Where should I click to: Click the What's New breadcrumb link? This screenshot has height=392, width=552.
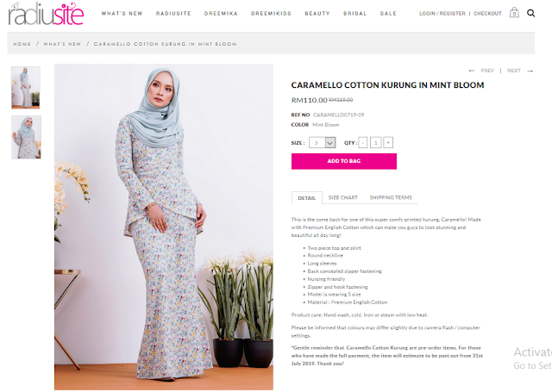point(62,44)
